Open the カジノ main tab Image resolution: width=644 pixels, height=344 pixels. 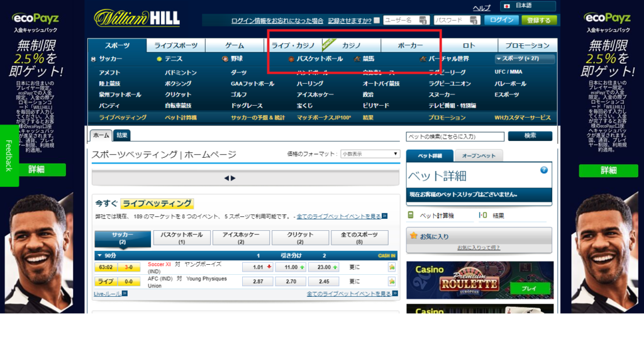[x=352, y=45]
